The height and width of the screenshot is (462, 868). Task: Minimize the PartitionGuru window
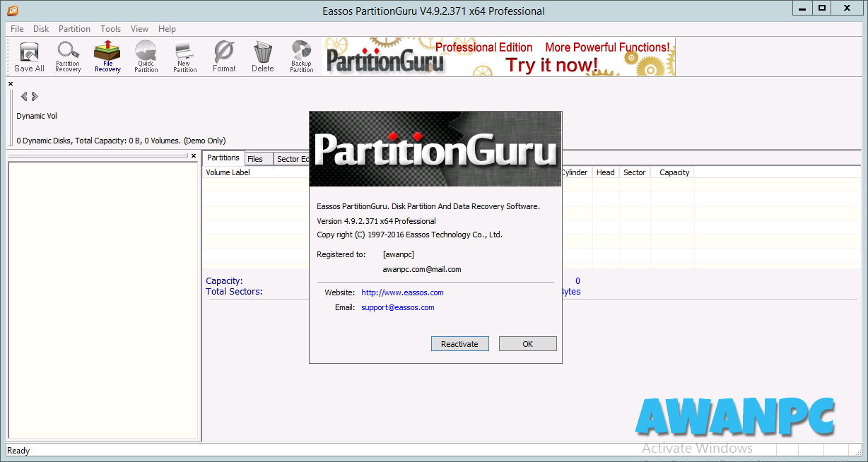point(801,8)
